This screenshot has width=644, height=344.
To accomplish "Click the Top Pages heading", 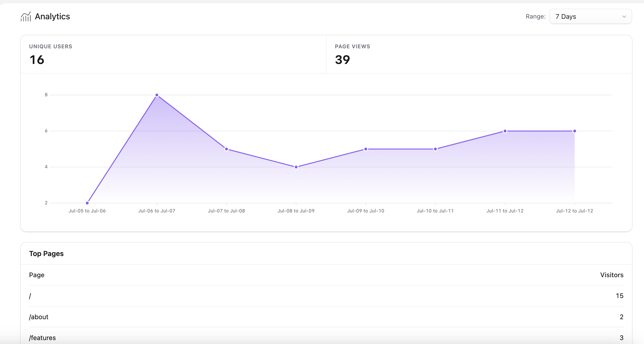I will tap(46, 254).
